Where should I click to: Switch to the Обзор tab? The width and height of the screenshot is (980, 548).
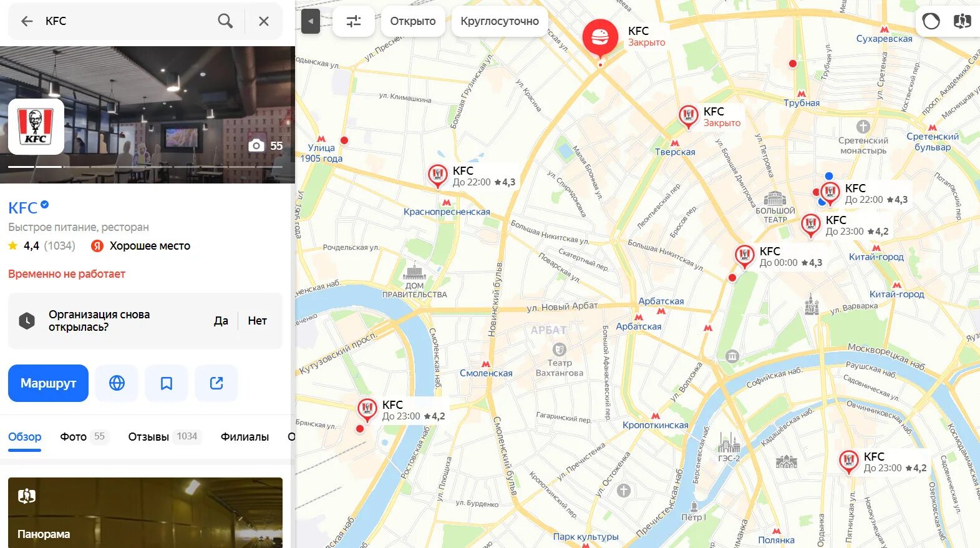25,437
